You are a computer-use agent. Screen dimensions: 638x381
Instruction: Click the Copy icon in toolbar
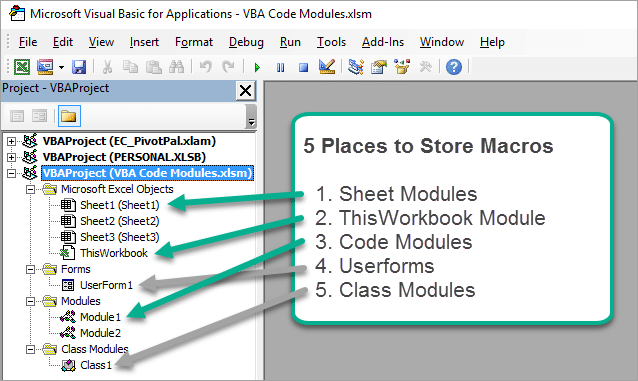coord(130,67)
